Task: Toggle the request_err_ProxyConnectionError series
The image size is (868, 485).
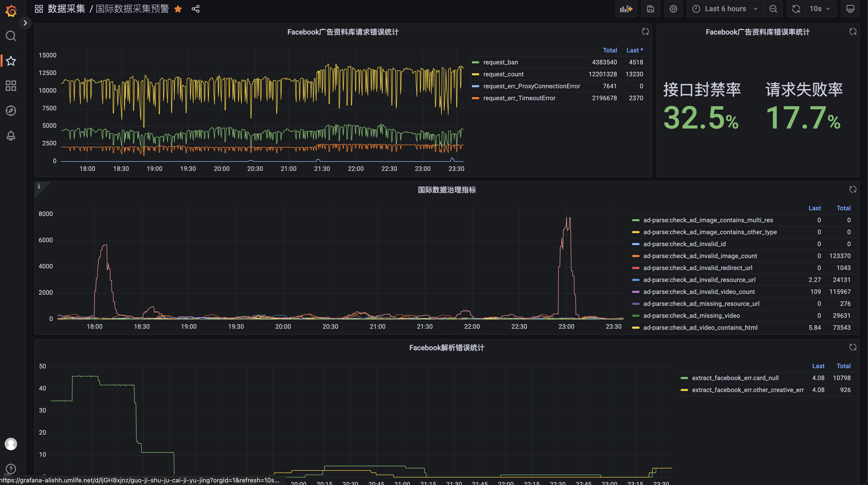Action: coord(531,86)
